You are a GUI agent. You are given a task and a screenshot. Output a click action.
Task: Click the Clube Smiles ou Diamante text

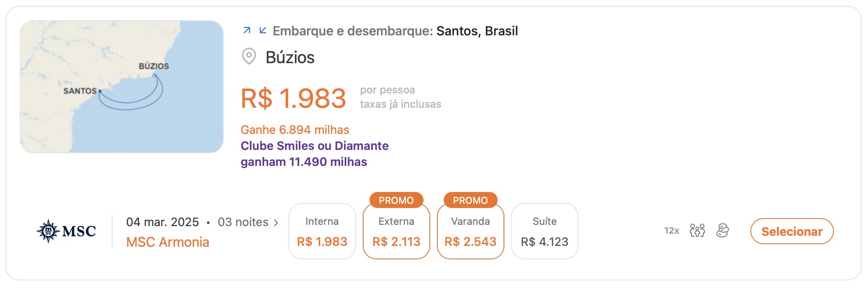pyautogui.click(x=315, y=146)
